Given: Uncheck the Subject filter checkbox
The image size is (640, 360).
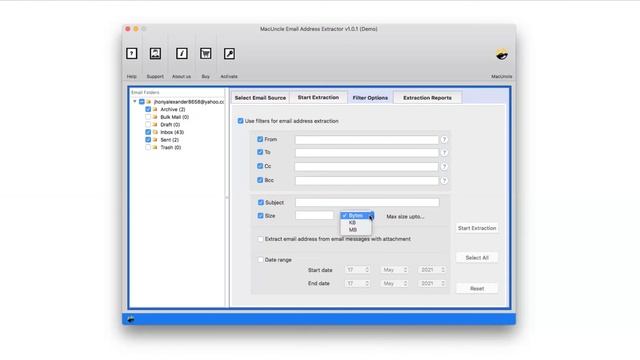Looking at the screenshot, I should [261, 202].
